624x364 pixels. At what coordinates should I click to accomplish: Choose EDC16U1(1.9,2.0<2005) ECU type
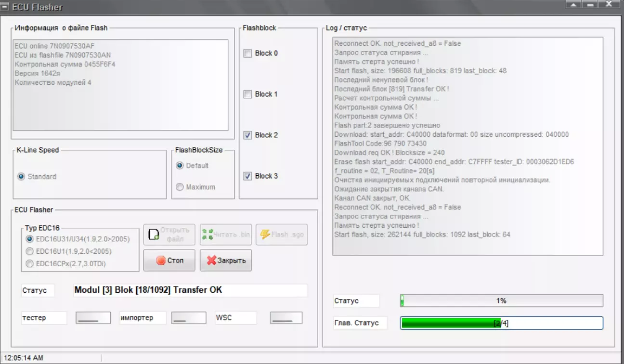coord(30,251)
